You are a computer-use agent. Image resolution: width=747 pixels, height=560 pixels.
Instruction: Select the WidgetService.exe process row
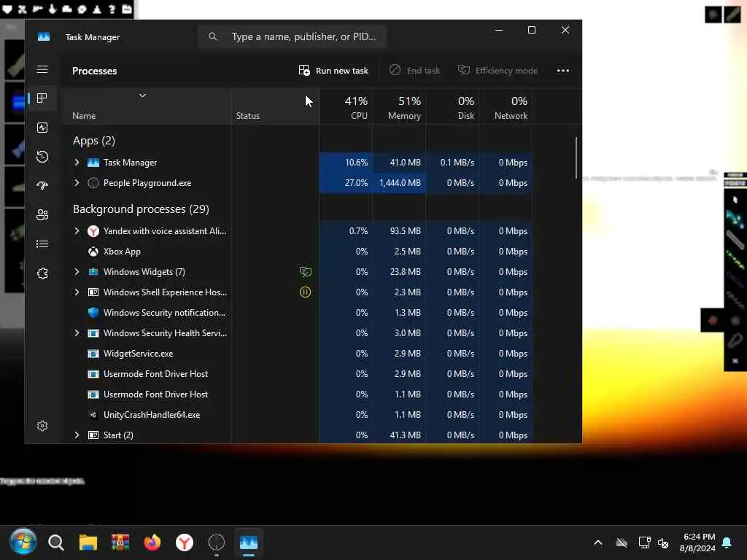click(298, 354)
